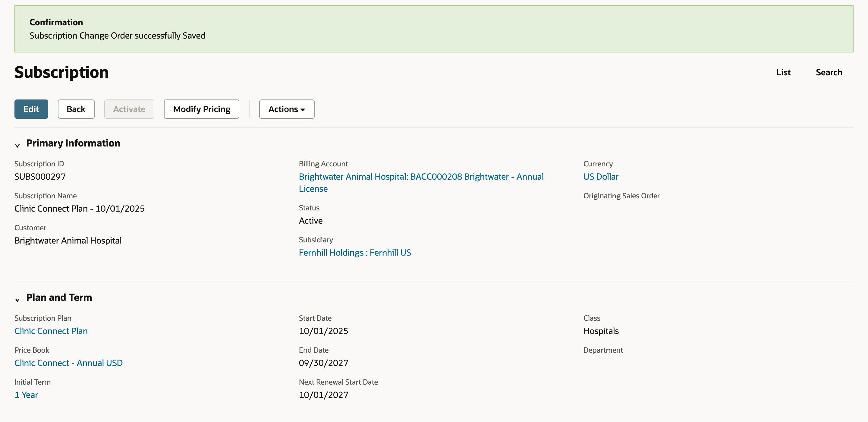Select the Active status value
The width and height of the screenshot is (868, 422).
[x=311, y=220]
